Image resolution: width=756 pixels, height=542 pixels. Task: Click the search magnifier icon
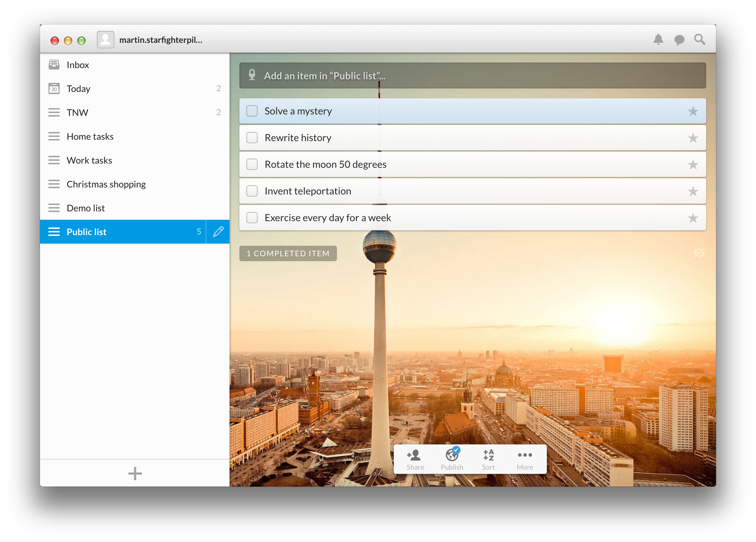click(x=699, y=40)
